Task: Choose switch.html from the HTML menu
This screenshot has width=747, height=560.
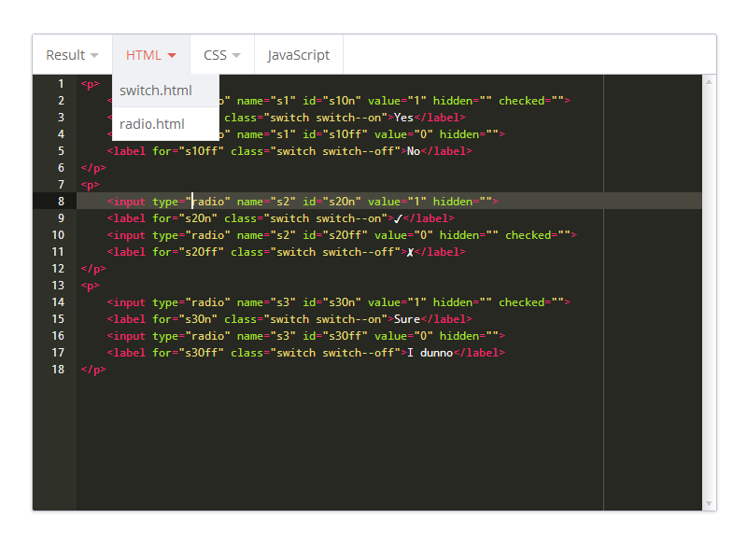Action: [156, 91]
